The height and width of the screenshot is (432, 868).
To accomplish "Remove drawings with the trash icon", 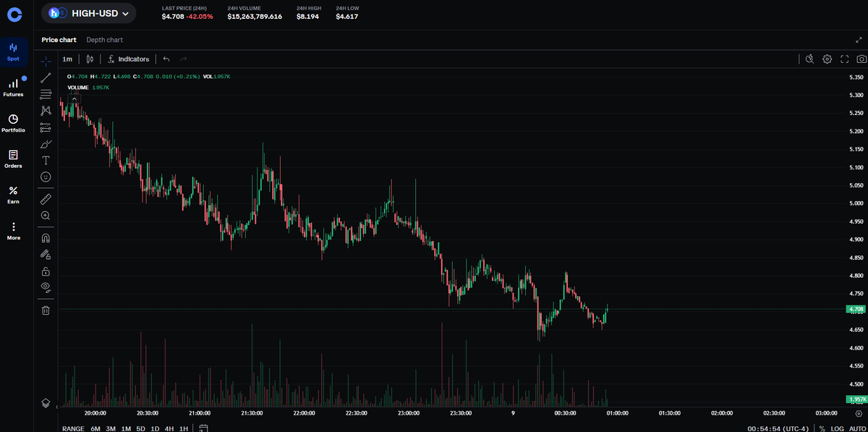I will (x=46, y=310).
